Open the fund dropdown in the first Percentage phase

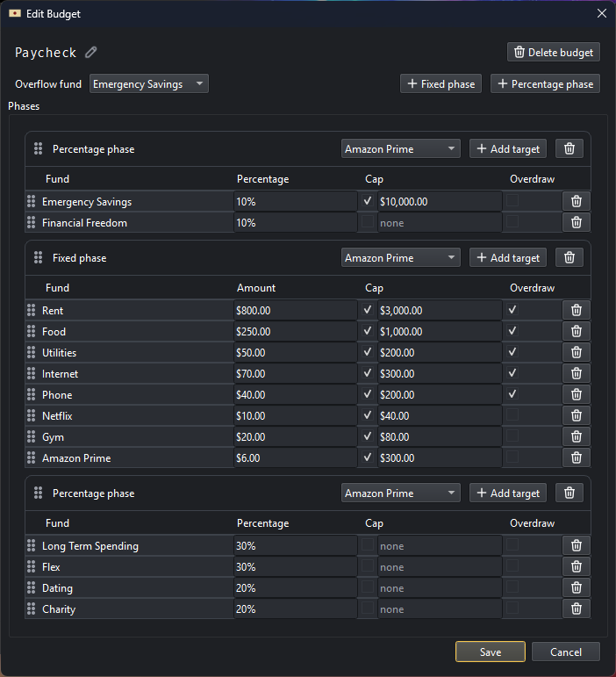point(400,149)
